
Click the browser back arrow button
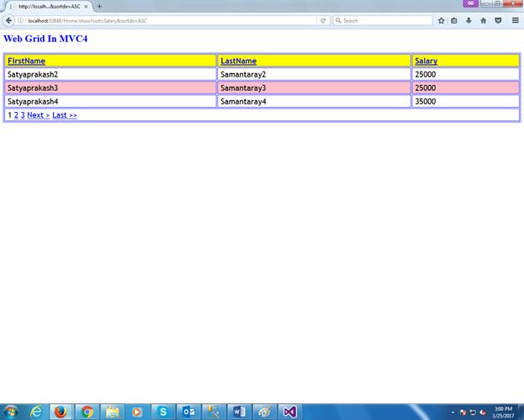coord(8,21)
